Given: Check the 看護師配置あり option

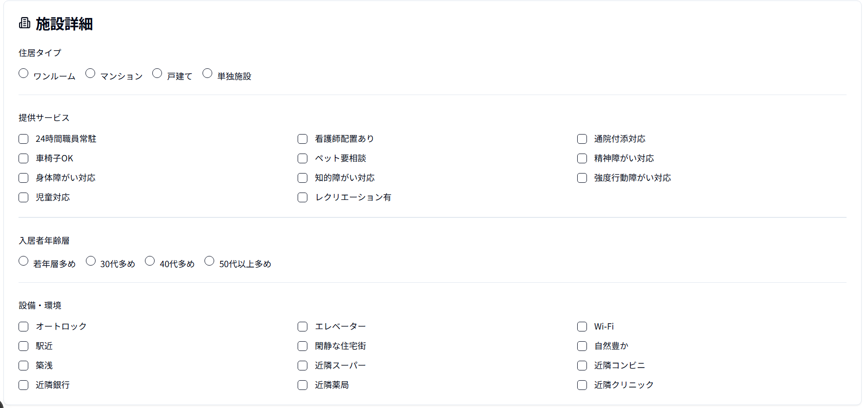Looking at the screenshot, I should (x=302, y=138).
